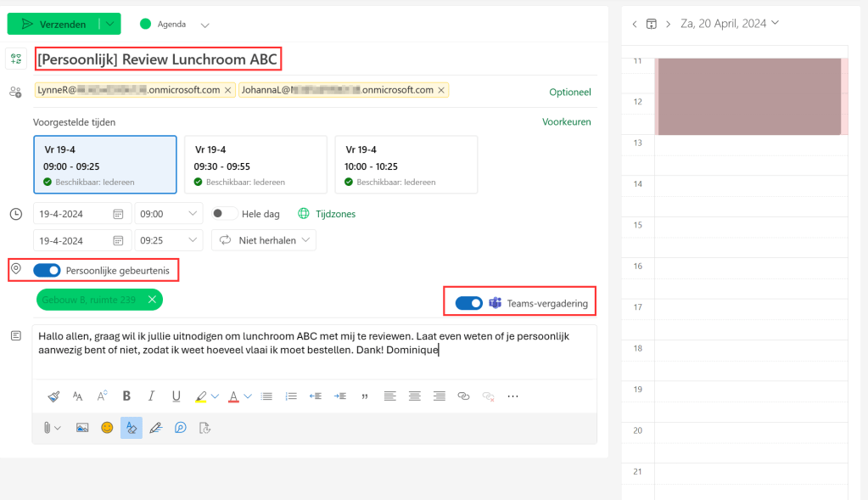
Task: Insert a bulleted list
Action: click(266, 396)
